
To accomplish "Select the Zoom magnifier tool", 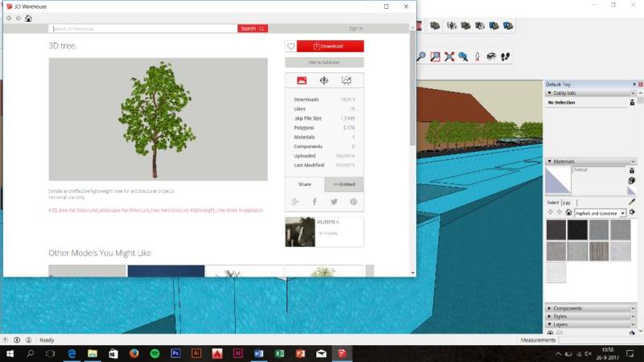I will [x=421, y=56].
